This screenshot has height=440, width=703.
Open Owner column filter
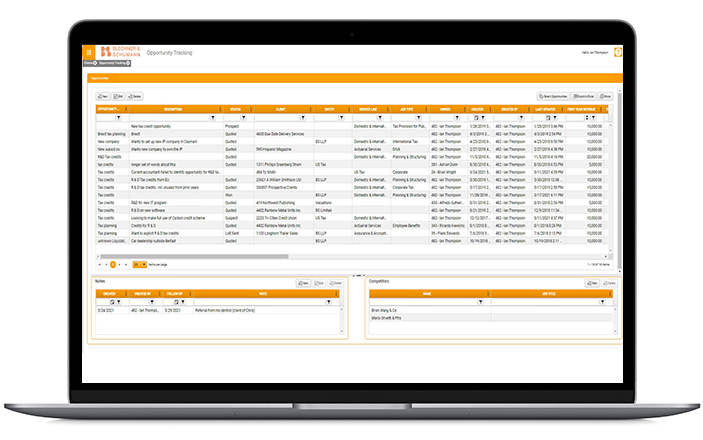[x=457, y=118]
